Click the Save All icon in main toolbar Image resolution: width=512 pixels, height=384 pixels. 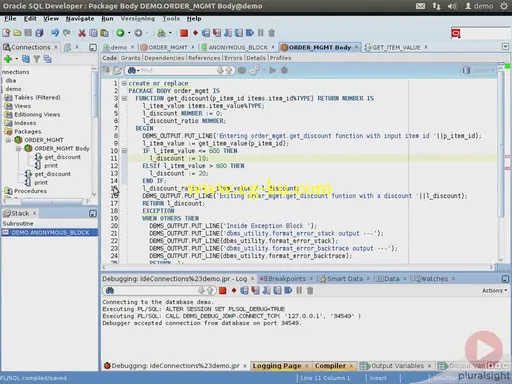tap(39, 33)
